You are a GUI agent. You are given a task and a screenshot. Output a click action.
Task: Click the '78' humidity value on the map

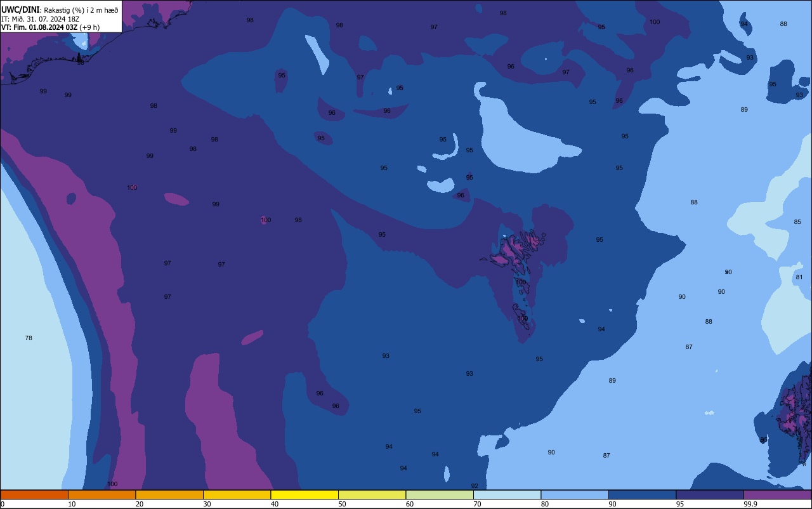tap(29, 338)
